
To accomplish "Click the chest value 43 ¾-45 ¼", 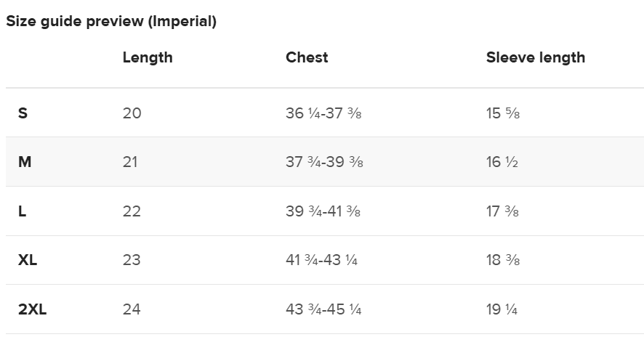I will tap(323, 309).
